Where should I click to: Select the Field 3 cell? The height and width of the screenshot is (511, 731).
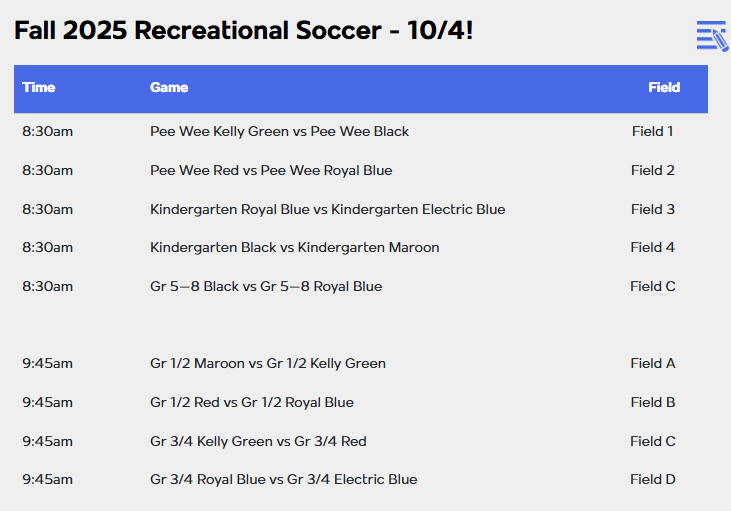click(652, 209)
